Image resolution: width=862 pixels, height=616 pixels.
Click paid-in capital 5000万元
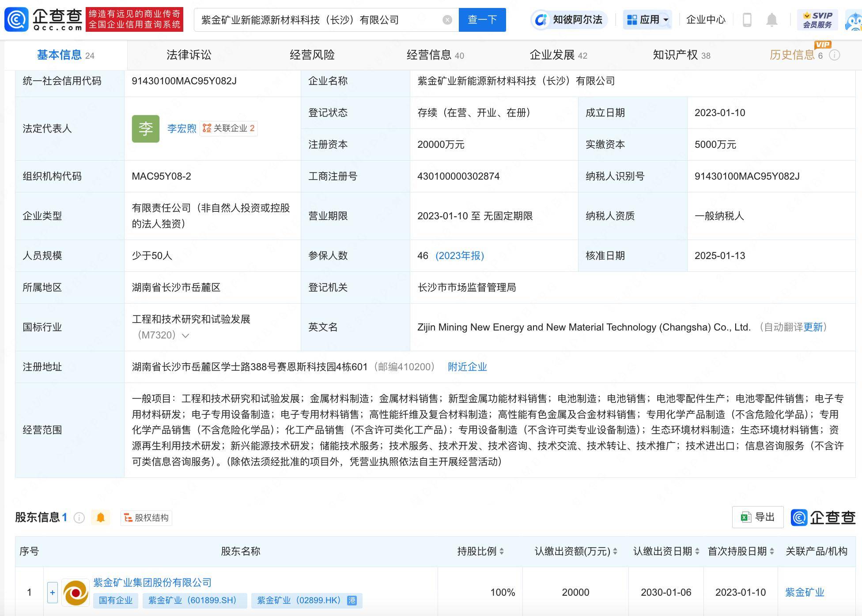click(715, 144)
